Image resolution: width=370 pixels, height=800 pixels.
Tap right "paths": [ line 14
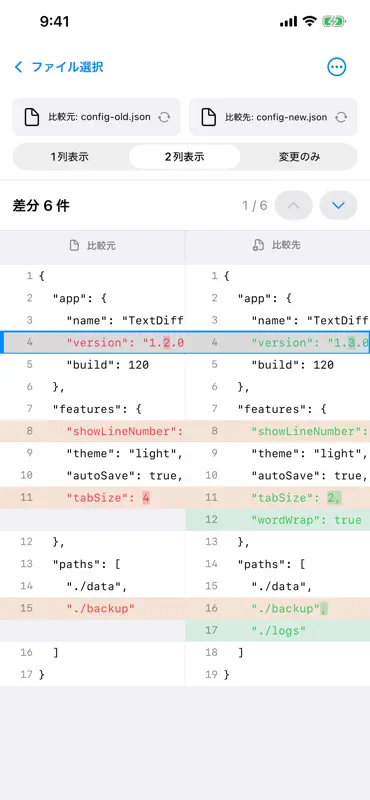click(x=278, y=564)
